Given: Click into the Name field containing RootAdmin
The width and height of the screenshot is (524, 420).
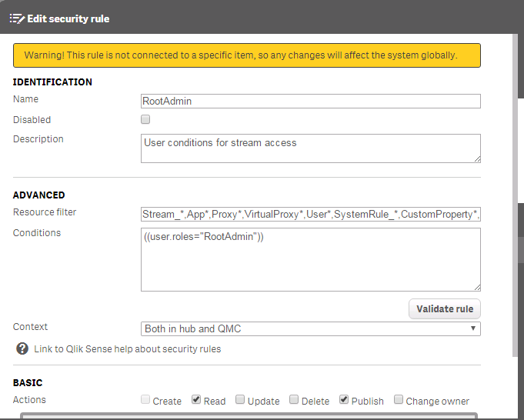Looking at the screenshot, I should point(310,102).
